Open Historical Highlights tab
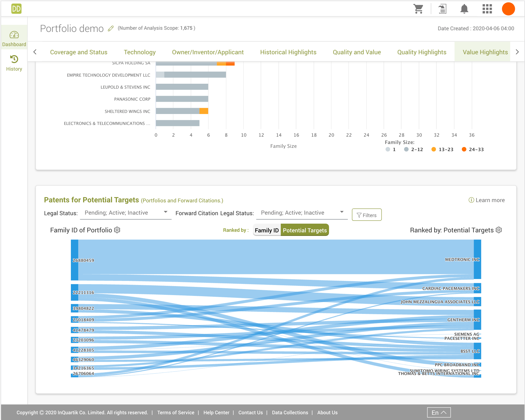The height and width of the screenshot is (420, 525). [x=288, y=52]
